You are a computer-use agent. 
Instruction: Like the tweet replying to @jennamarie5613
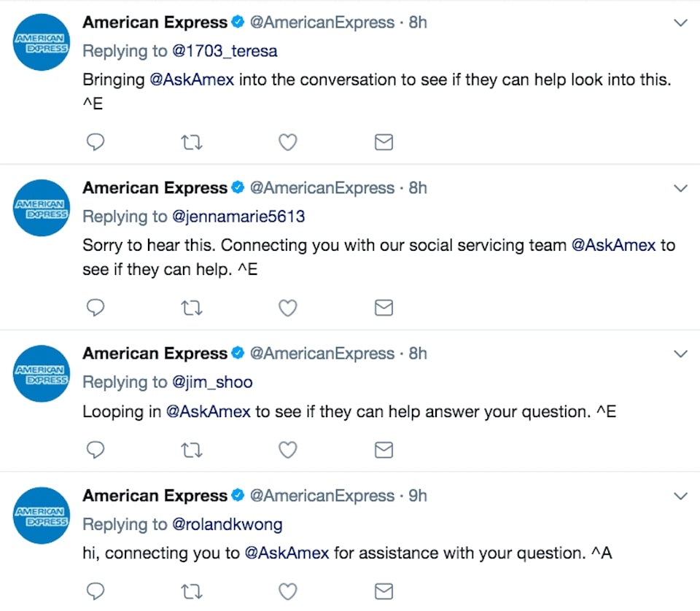tap(287, 308)
